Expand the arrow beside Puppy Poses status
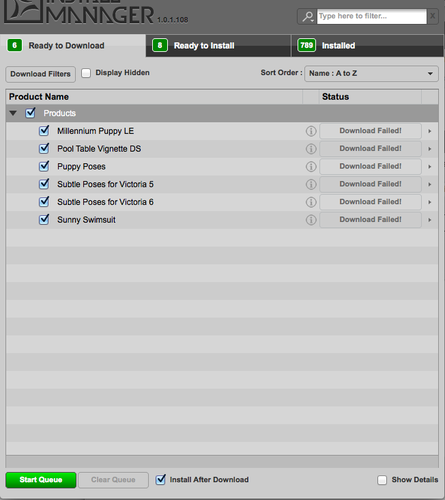 (x=430, y=166)
